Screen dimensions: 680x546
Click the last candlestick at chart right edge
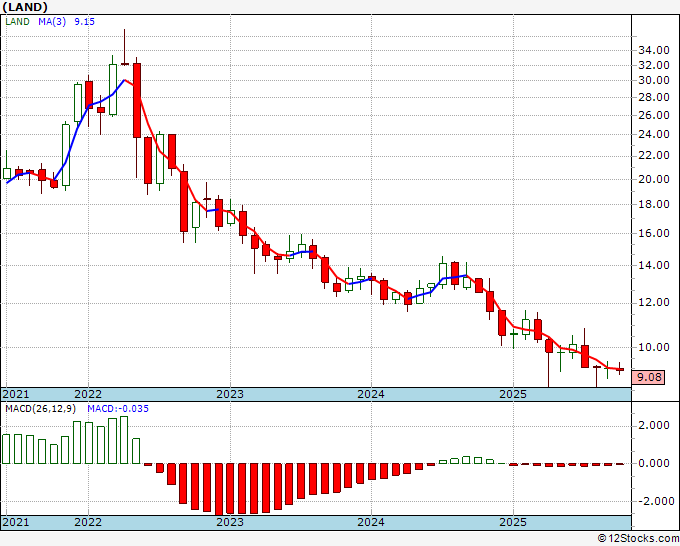pyautogui.click(x=620, y=369)
